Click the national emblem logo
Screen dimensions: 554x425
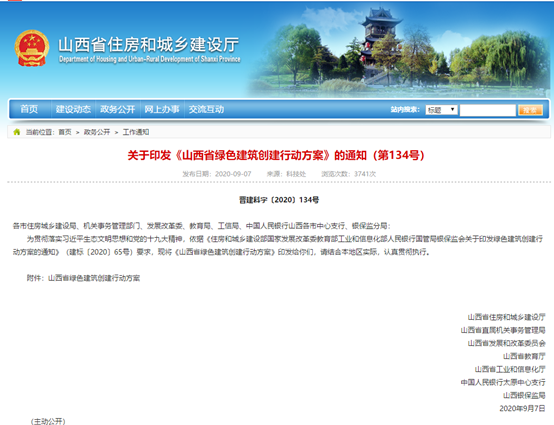[x=32, y=48]
